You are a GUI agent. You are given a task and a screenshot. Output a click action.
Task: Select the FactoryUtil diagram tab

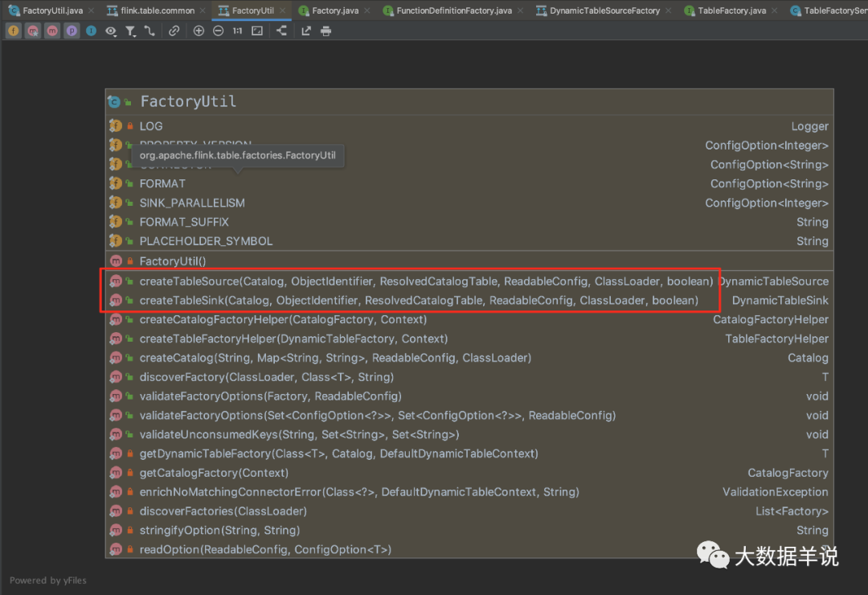coord(253,10)
